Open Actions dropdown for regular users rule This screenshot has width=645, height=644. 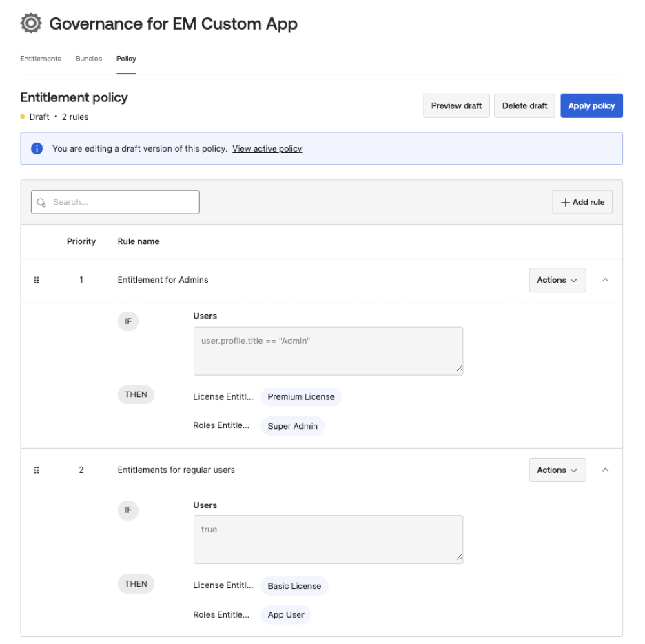(x=557, y=470)
